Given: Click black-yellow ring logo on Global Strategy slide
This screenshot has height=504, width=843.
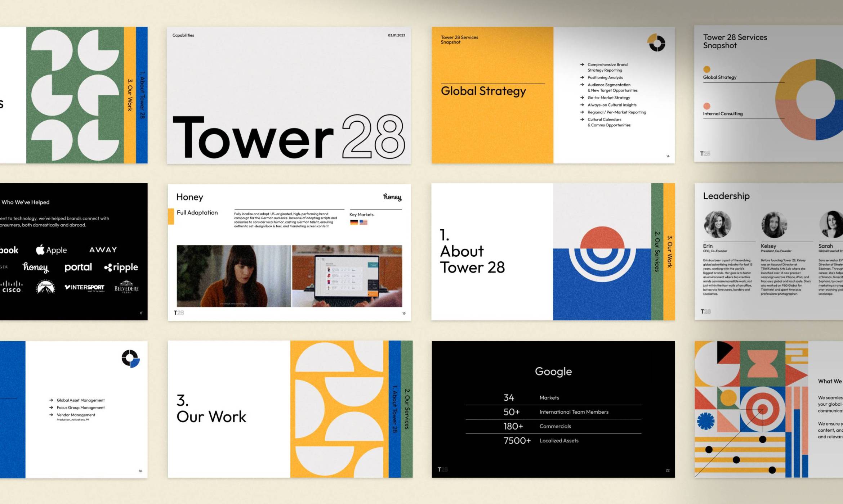Looking at the screenshot, I should pos(656,43).
